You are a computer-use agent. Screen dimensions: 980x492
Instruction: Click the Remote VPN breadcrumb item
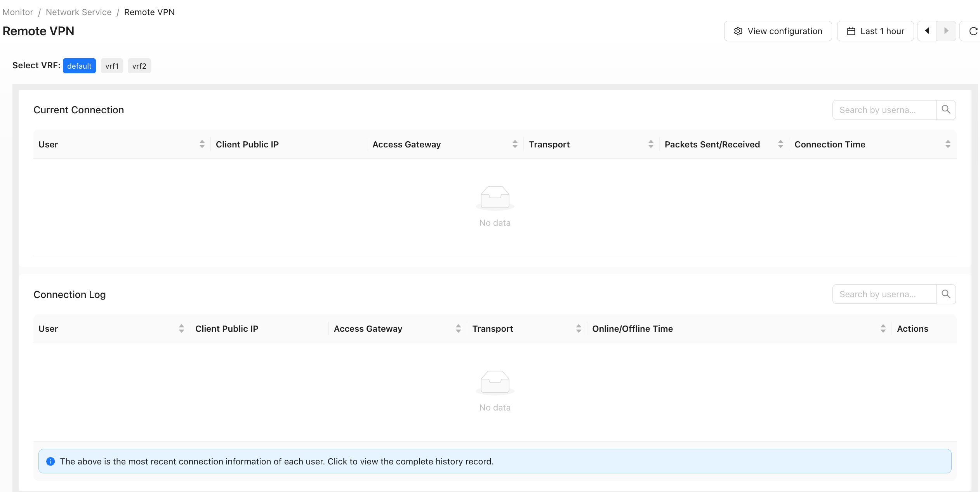[149, 12]
